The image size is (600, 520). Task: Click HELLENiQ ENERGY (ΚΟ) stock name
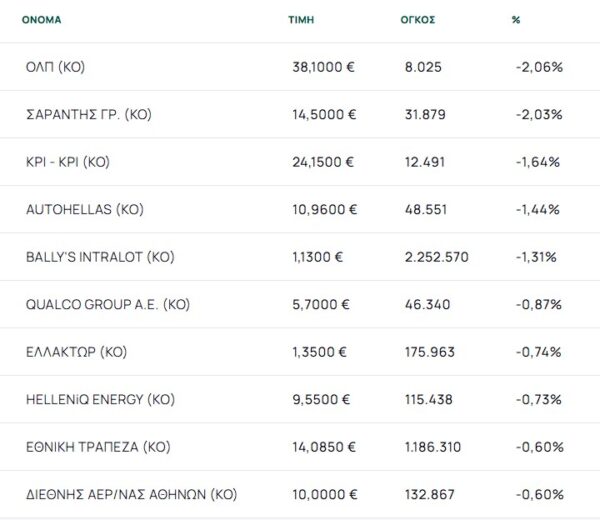click(100, 399)
